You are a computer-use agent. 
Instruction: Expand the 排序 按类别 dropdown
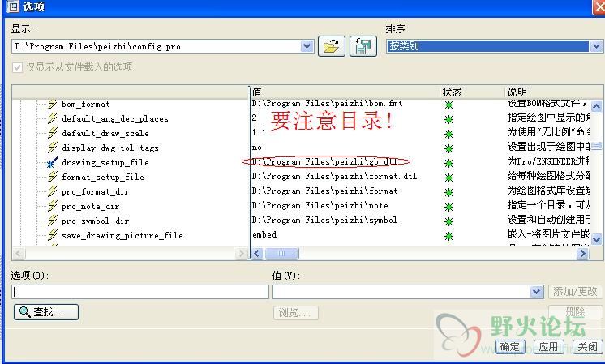596,46
